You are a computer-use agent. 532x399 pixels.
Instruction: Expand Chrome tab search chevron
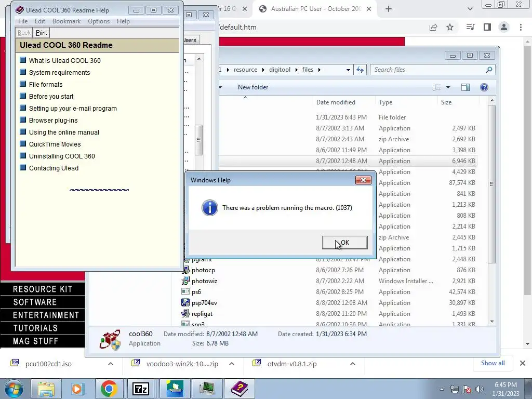point(470,9)
